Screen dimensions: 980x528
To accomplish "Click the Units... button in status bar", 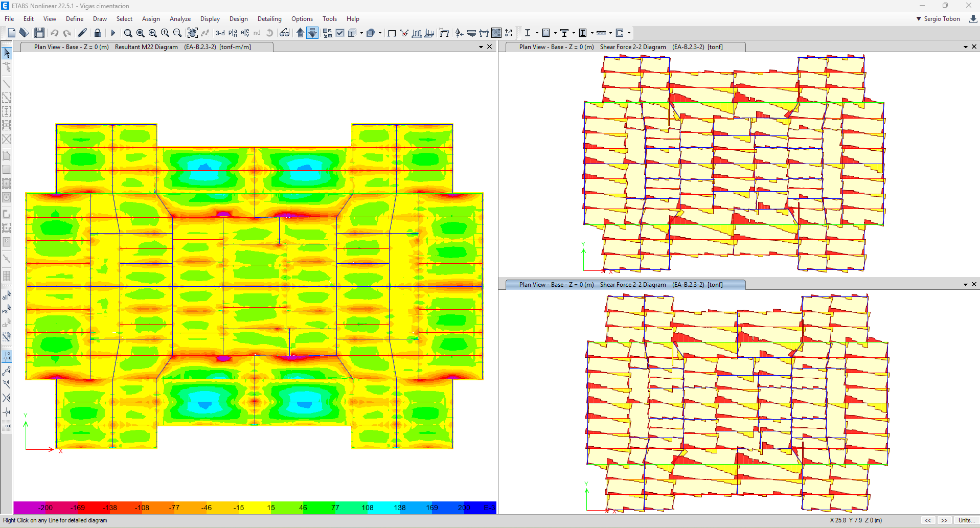I will coord(965,520).
